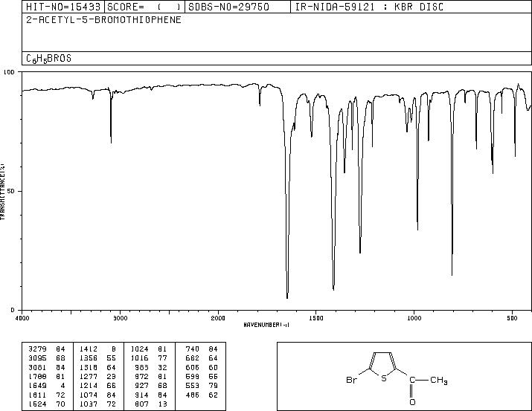Select the 740 peak table entry

(x=202, y=349)
